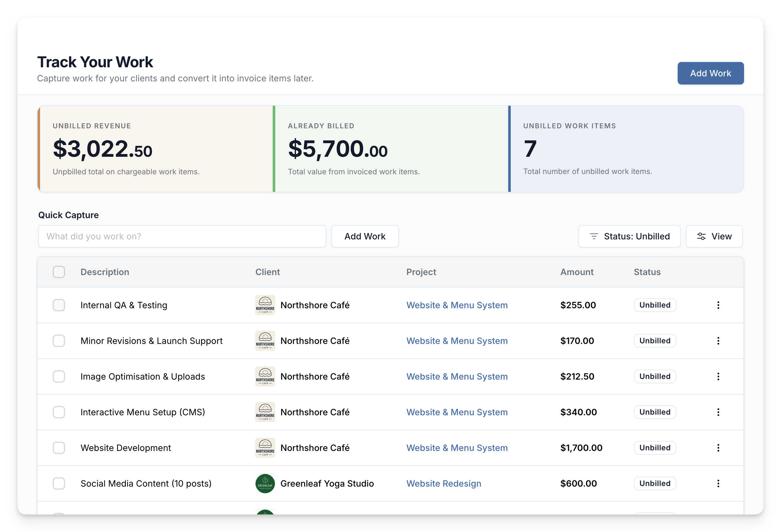Click the blue Add Work button at top

click(710, 73)
